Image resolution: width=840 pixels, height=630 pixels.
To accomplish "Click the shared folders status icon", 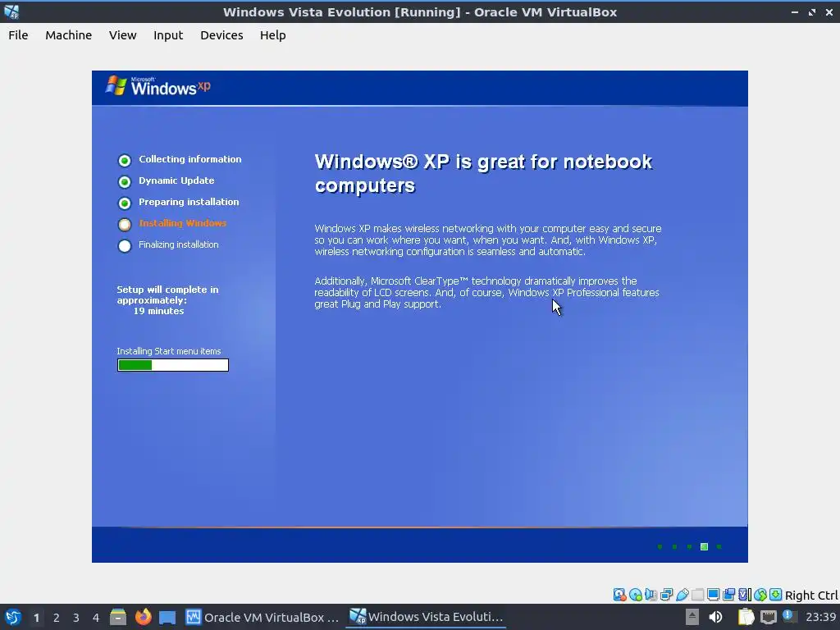I will [x=697, y=595].
